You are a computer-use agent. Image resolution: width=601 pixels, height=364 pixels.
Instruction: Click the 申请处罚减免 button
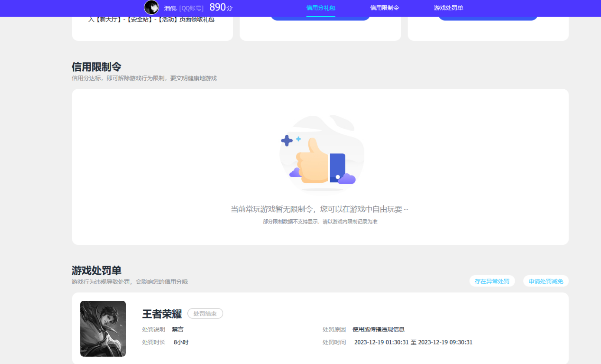[546, 281]
